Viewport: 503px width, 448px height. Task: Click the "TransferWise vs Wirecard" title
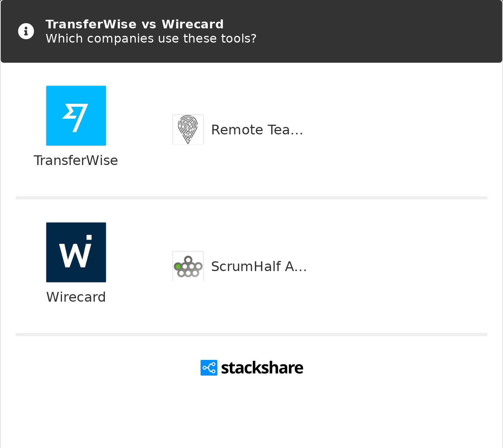(134, 24)
